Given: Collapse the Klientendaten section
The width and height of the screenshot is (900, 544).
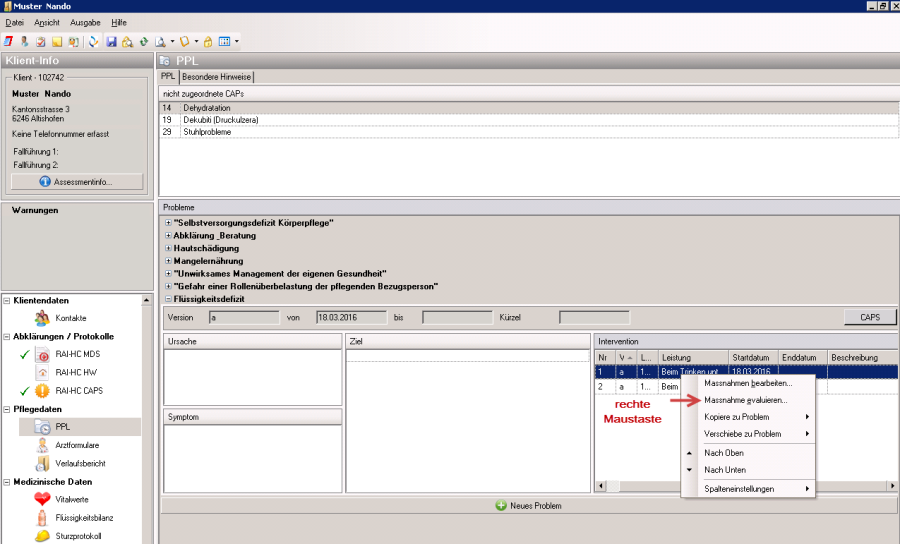Looking at the screenshot, I should 8,300.
